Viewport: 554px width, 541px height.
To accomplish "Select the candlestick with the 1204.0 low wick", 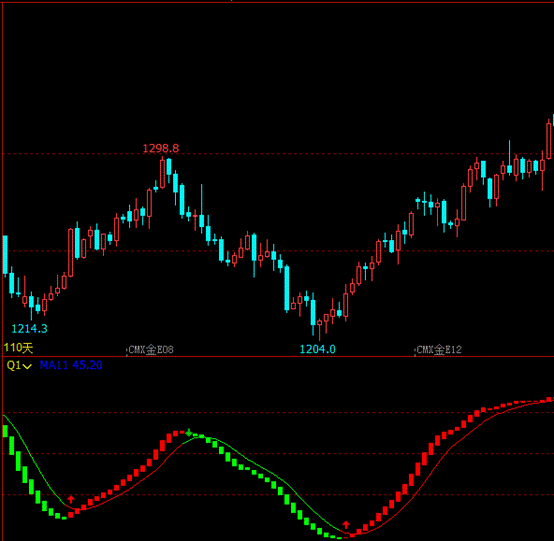I will point(319,330).
